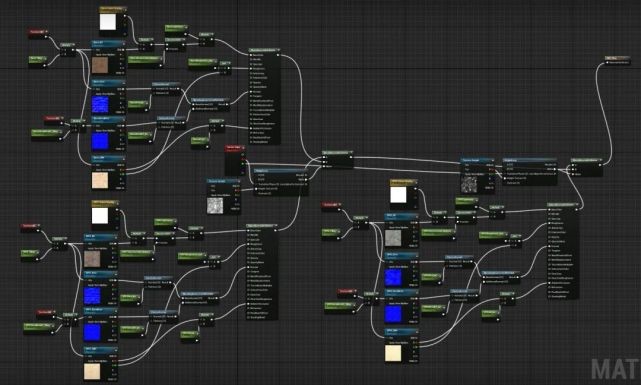Click the pale yellow texture preview at the bottom right
This screenshot has width=641, height=385.
pyautogui.click(x=393, y=354)
